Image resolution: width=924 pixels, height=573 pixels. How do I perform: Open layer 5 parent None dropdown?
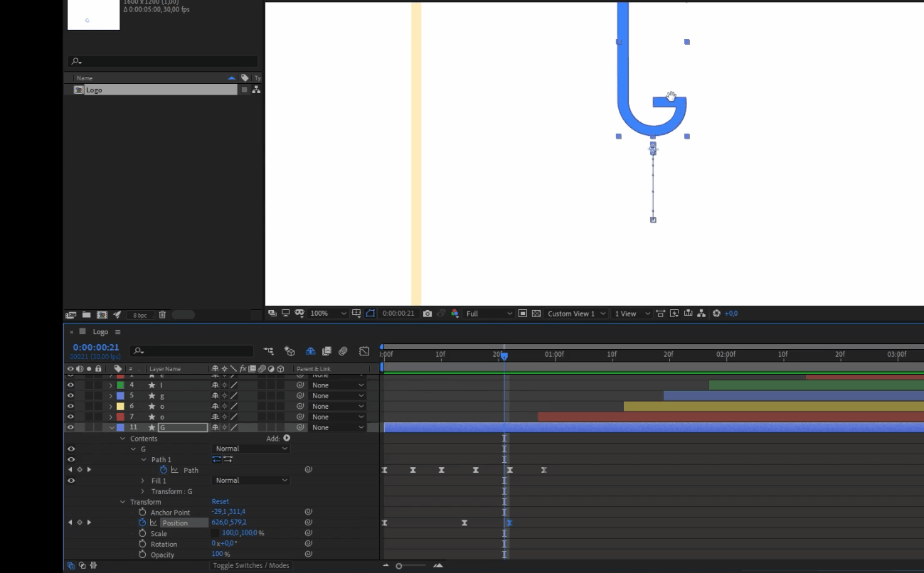tap(338, 396)
